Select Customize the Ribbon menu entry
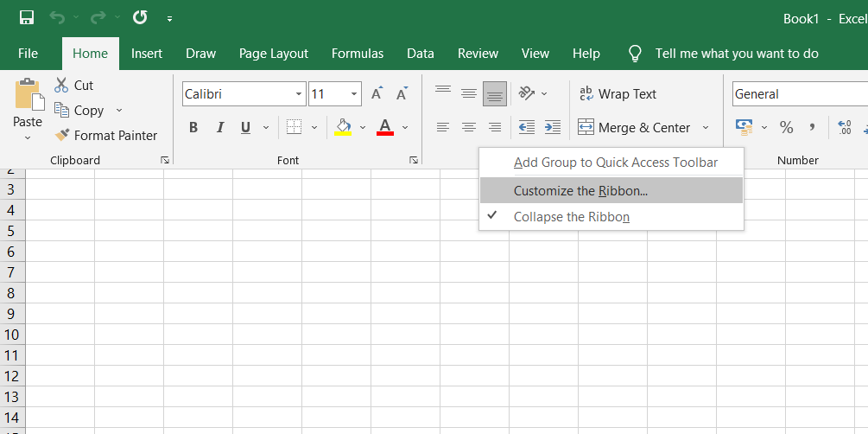The width and height of the screenshot is (868, 434). click(580, 190)
